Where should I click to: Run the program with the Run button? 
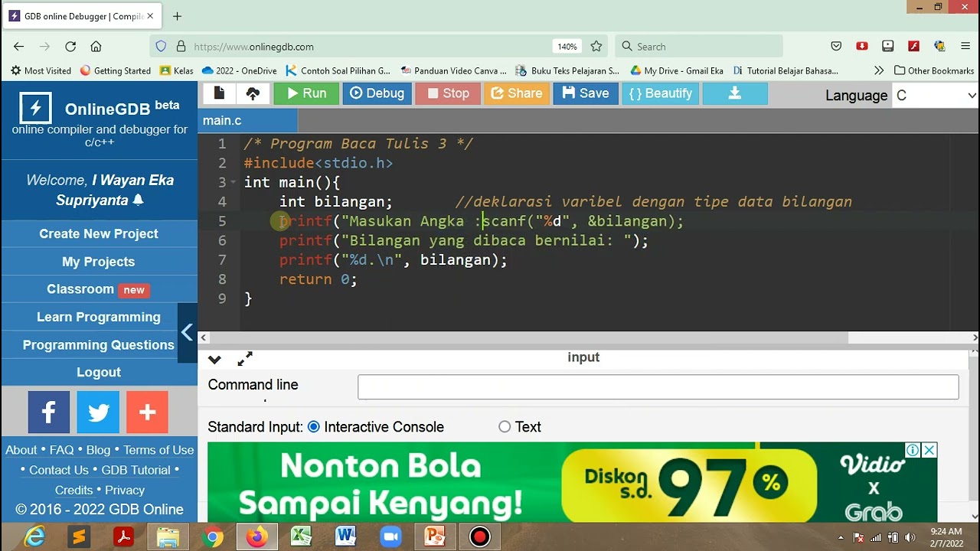coord(305,93)
